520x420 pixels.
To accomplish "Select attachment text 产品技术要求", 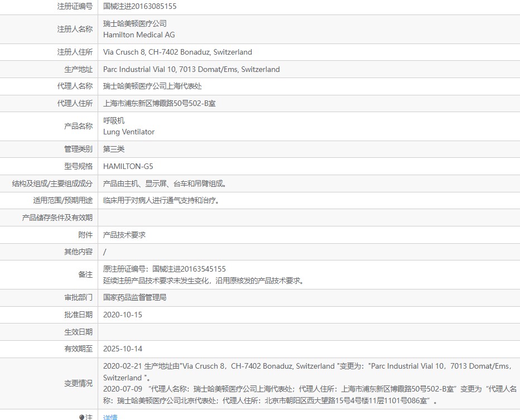I will click(x=124, y=235).
